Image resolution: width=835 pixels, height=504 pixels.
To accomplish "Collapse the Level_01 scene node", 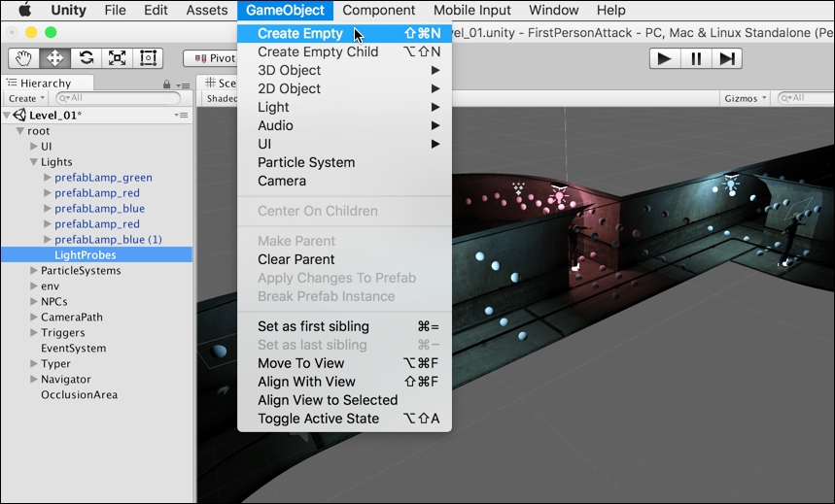I will (7, 115).
